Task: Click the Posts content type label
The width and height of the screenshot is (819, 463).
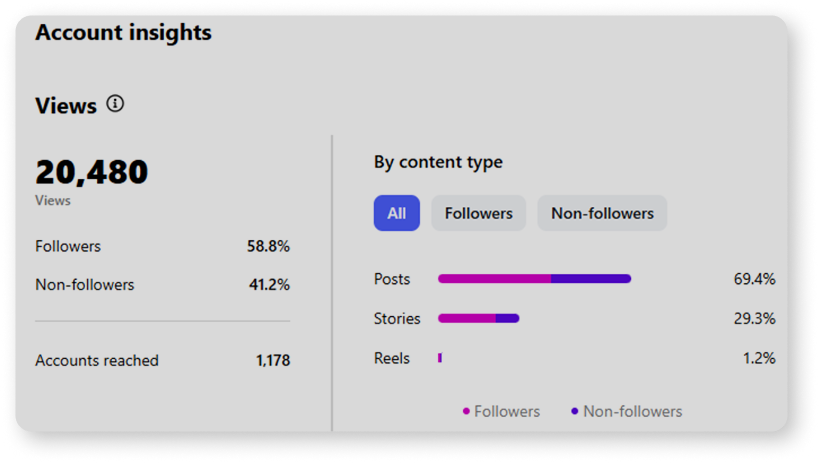Action: tap(392, 279)
